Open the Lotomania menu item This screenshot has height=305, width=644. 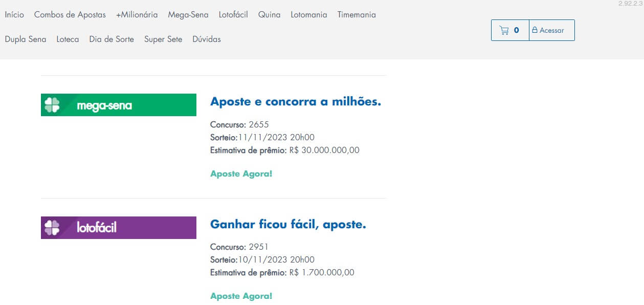tap(308, 15)
